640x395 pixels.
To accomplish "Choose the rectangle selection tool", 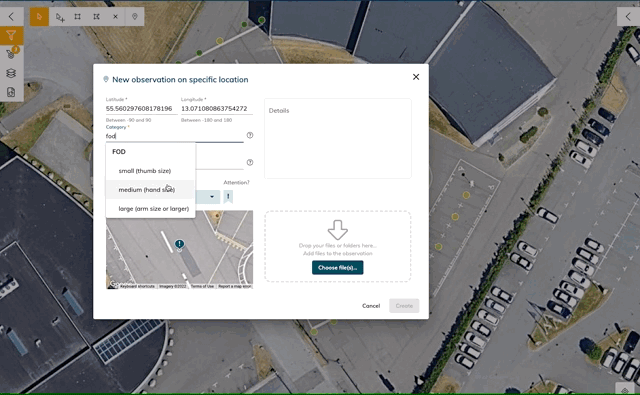I will pos(78,17).
